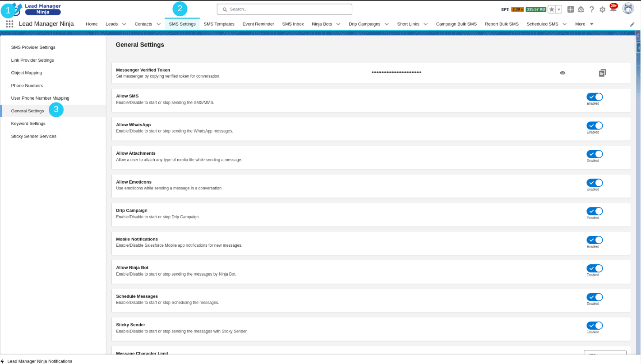Open the favorites list dropdown arrow
Screen dimensions: 641x364
[559, 9]
